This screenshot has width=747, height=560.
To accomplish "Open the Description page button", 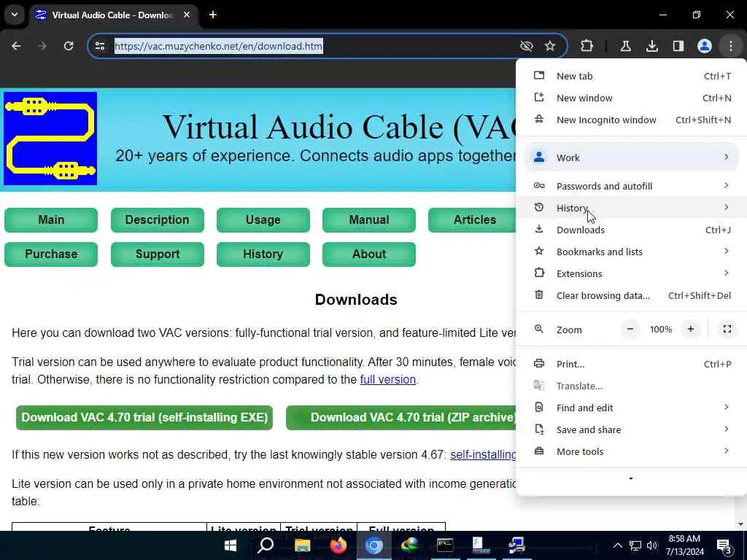I will 158,220.
